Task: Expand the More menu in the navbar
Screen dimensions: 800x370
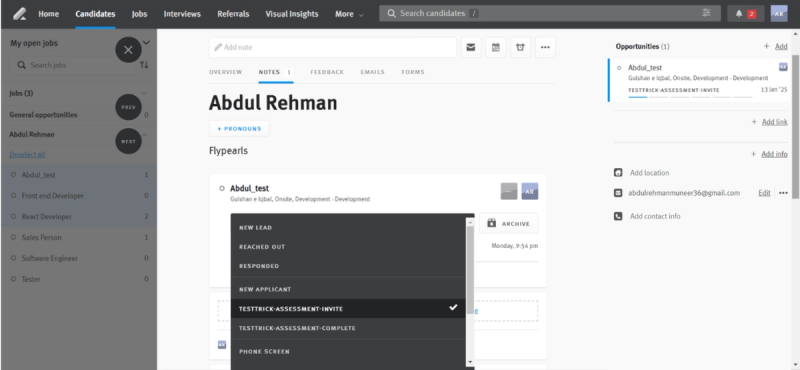Action: [349, 14]
